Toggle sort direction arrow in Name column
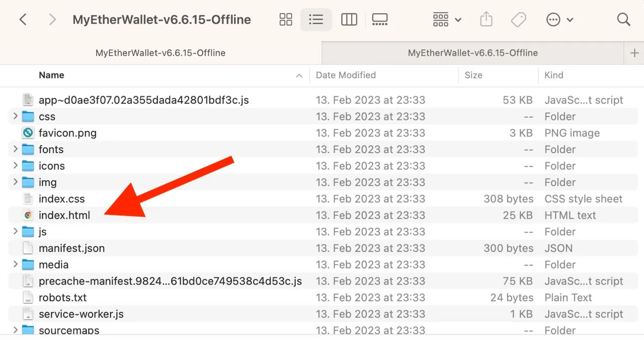 tap(299, 76)
